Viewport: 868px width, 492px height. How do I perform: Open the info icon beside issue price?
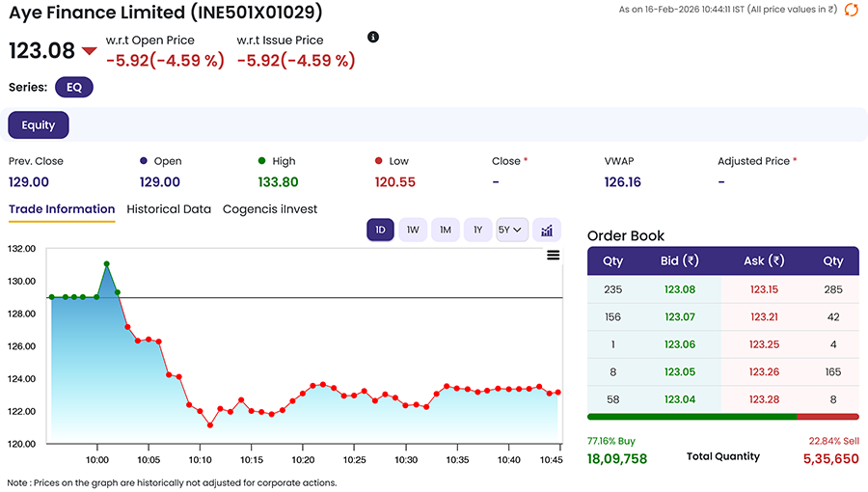(x=373, y=37)
